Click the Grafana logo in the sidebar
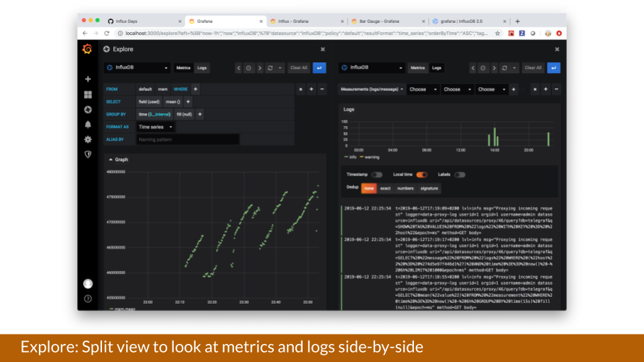Screen dimensions: 644x362 pos(87,49)
